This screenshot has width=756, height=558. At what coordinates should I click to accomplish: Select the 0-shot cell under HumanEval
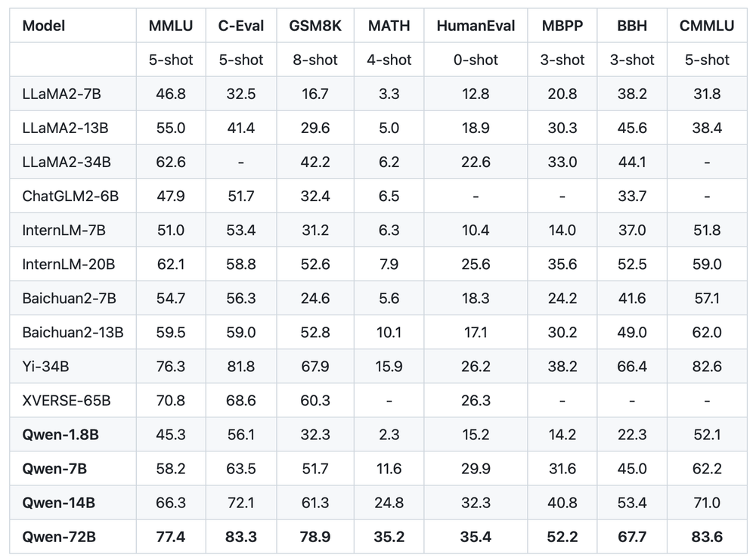(476, 60)
